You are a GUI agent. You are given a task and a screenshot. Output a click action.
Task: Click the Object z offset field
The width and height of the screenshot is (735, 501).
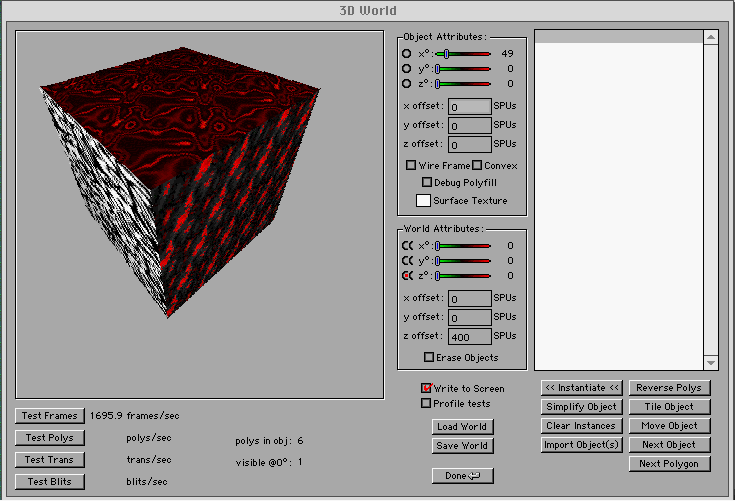point(470,145)
